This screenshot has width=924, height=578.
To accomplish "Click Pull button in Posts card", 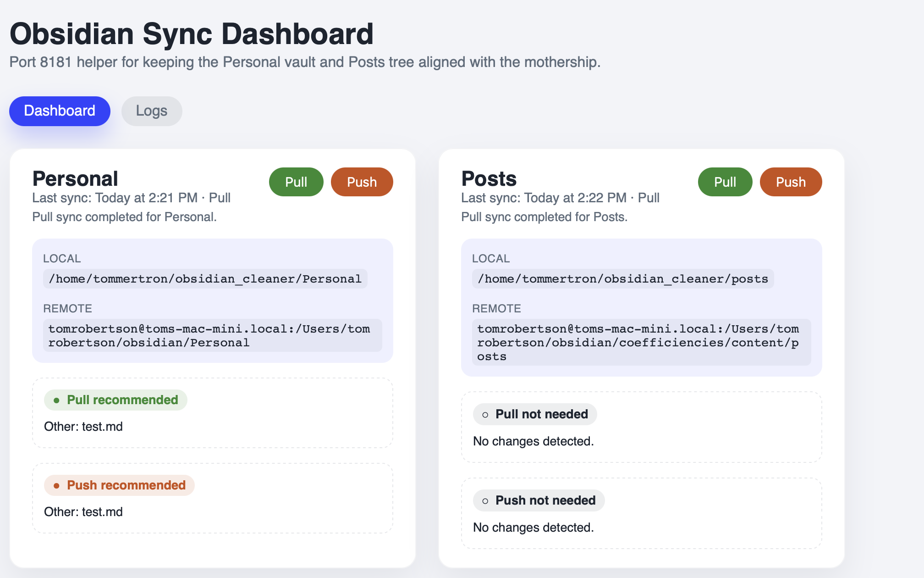I will pyautogui.click(x=725, y=182).
